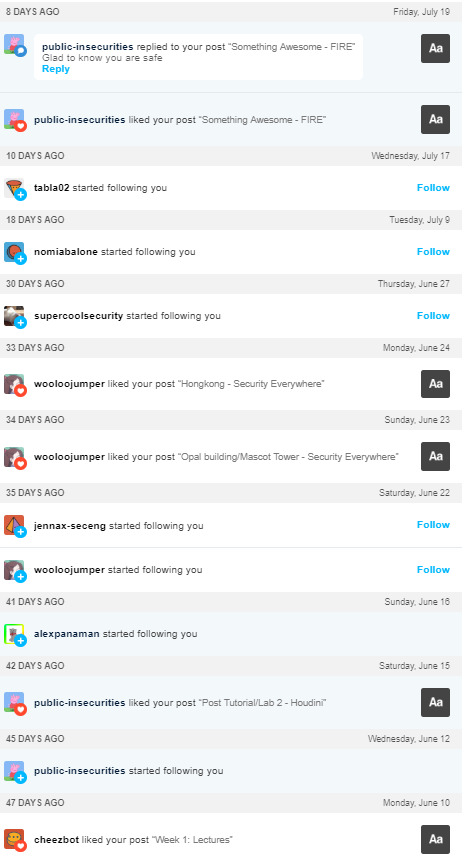Open nomiabalone's avatar icon
Viewport: 464px width, 864px height.
coord(14,252)
